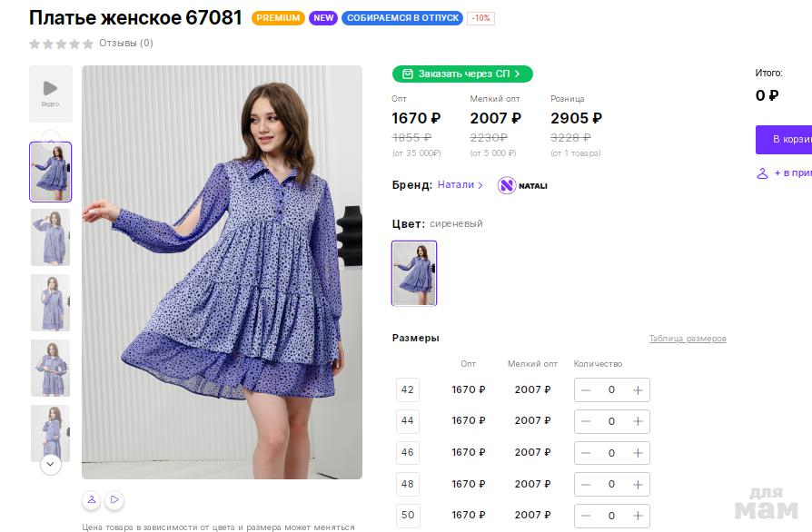Image resolution: width=812 pixels, height=532 pixels.
Task: Select the сиреневый color swatch
Action: [x=414, y=273]
